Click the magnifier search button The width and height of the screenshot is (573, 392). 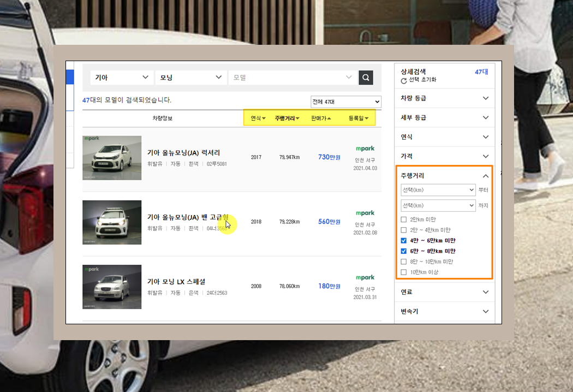click(x=366, y=78)
